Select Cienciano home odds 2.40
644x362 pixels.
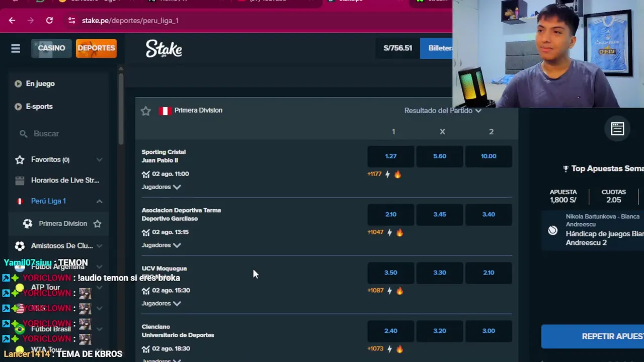391,331
